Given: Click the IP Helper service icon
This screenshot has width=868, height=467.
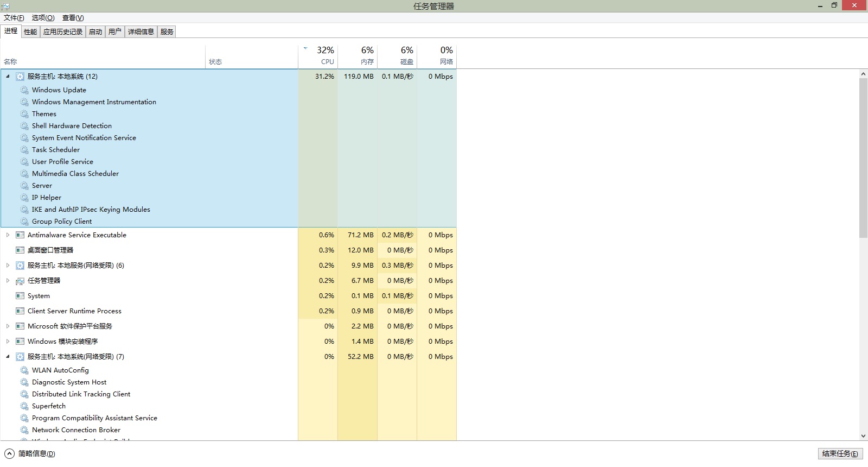Looking at the screenshot, I should tap(24, 198).
